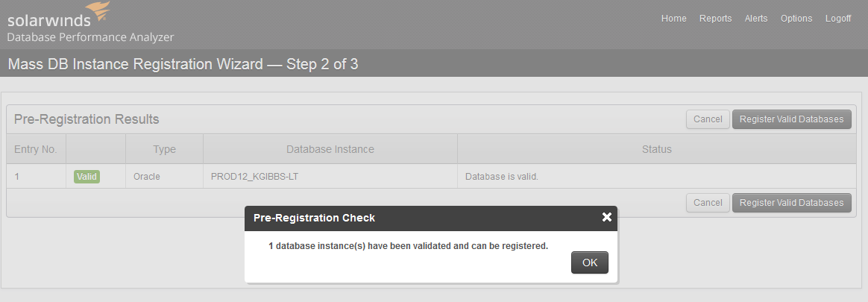Image resolution: width=868 pixels, height=302 pixels.
Task: Select the Type column header
Action: (x=164, y=149)
